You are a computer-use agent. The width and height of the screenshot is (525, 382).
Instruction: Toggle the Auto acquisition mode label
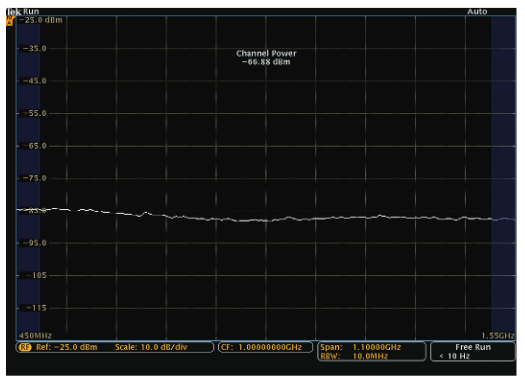(477, 11)
